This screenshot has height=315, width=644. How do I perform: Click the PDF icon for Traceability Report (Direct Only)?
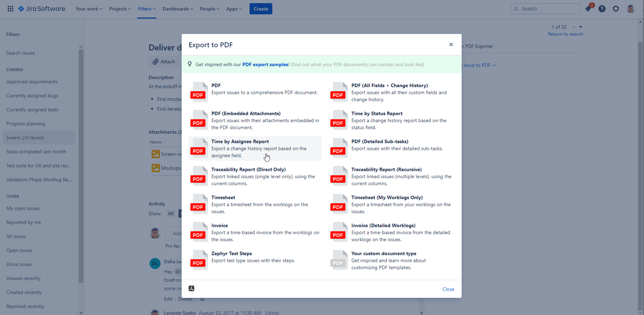coord(199,176)
